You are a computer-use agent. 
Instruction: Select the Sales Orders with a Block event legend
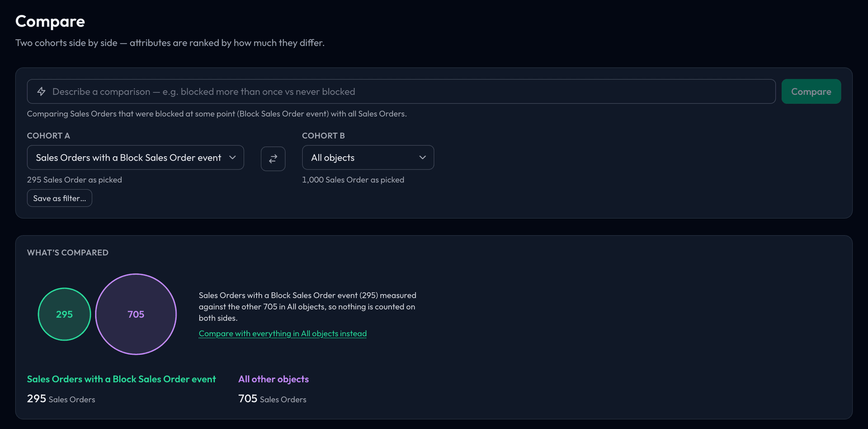[x=121, y=379]
